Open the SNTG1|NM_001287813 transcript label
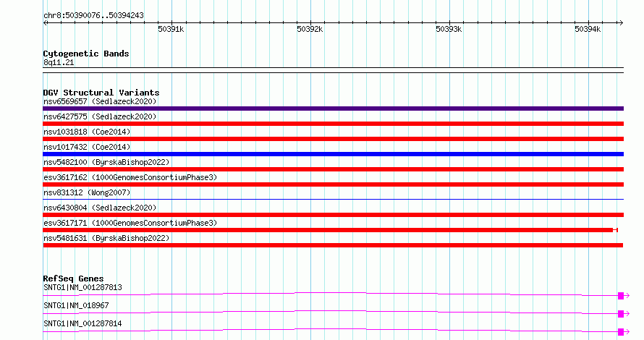 point(82,287)
